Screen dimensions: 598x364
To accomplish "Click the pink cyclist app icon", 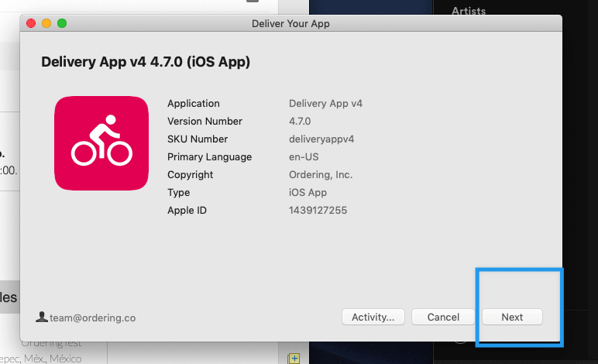I will (x=101, y=143).
